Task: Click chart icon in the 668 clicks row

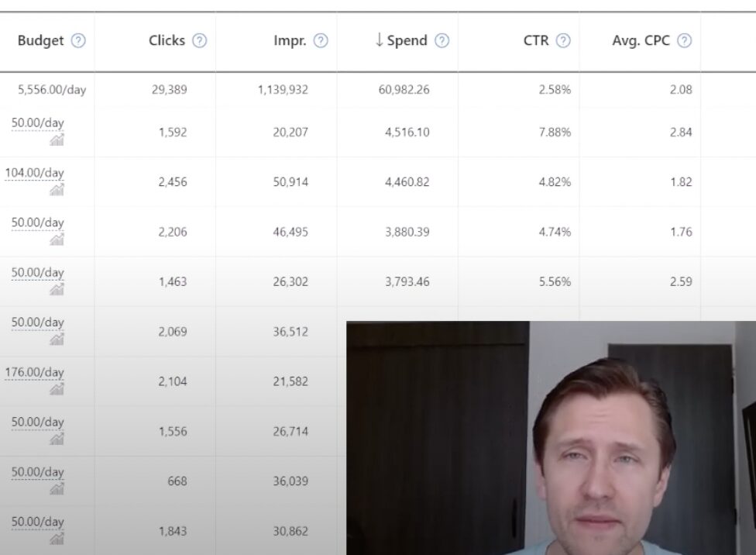Action: click(57, 489)
